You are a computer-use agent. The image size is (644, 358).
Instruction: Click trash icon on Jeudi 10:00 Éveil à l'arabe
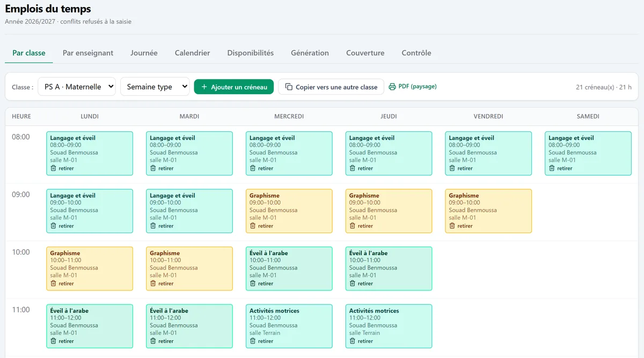(353, 284)
